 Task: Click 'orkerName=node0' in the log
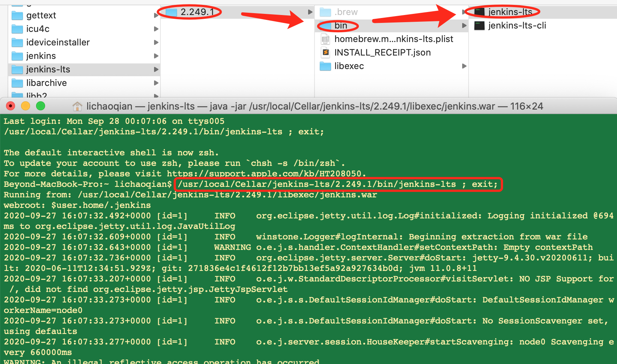click(43, 310)
